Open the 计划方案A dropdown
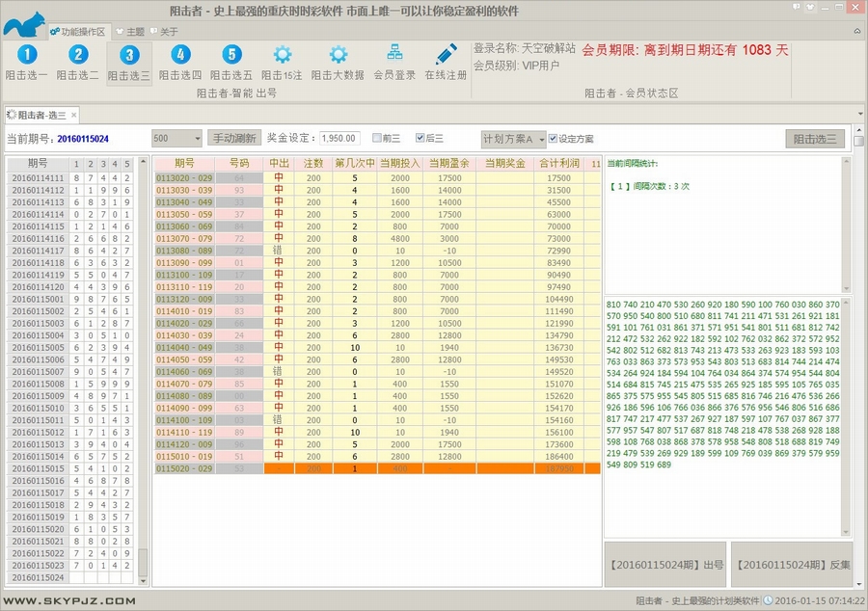 click(541, 138)
